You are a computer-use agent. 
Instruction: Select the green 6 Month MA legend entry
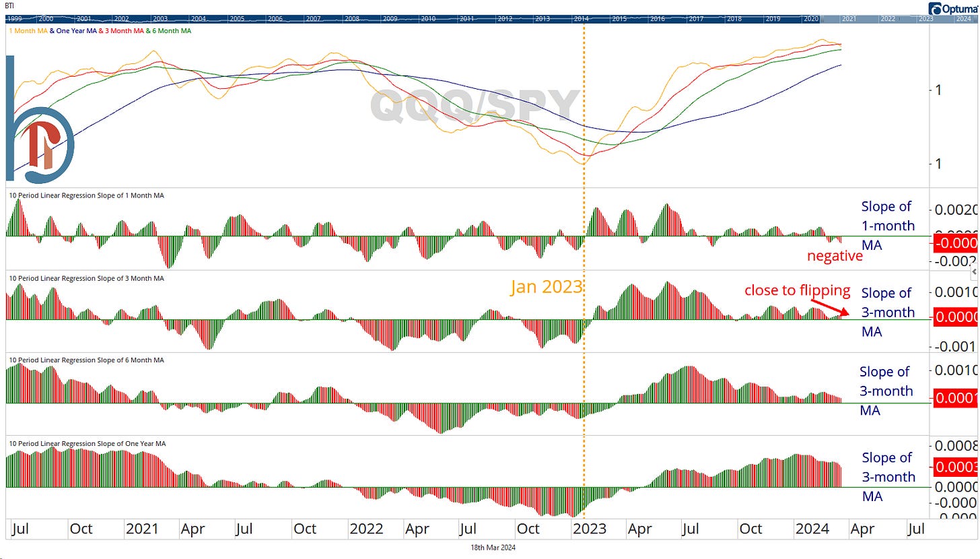click(x=171, y=30)
